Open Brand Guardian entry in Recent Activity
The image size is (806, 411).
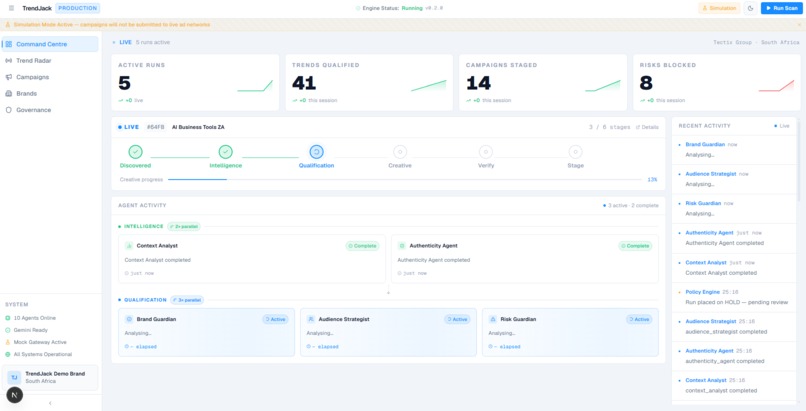pyautogui.click(x=735, y=150)
